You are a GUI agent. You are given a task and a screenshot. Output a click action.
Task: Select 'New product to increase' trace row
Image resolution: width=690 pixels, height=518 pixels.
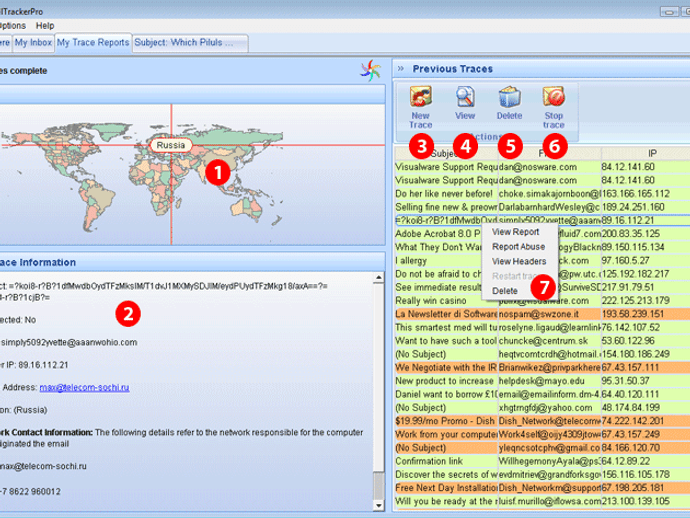[x=543, y=381]
